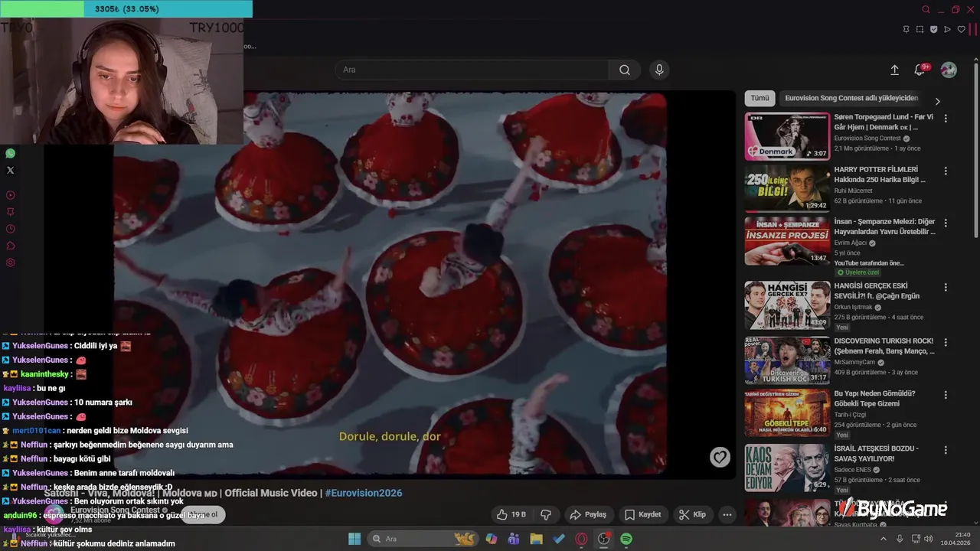The height and width of the screenshot is (551, 980).
Task: Open Søren Torpegaard Lund Denmark thumbnail
Action: pyautogui.click(x=787, y=136)
